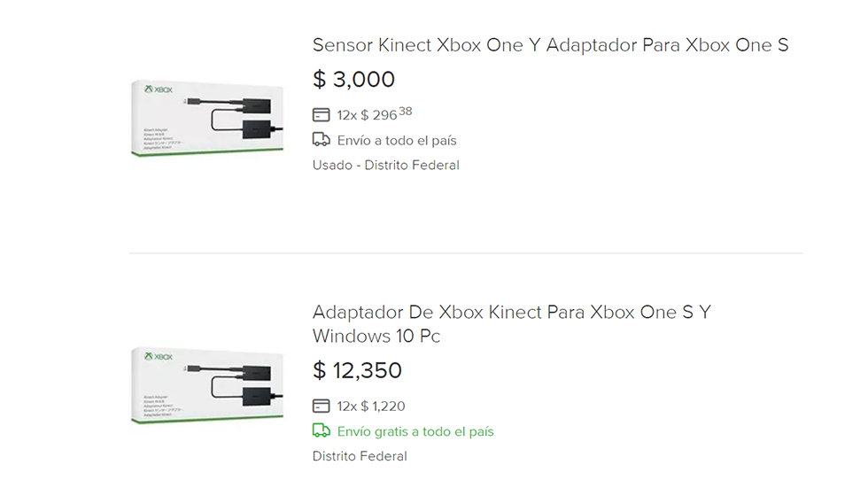Viewport: 868px width, 488px height.
Task: Select the green free-shipping truck icon
Action: [321, 430]
